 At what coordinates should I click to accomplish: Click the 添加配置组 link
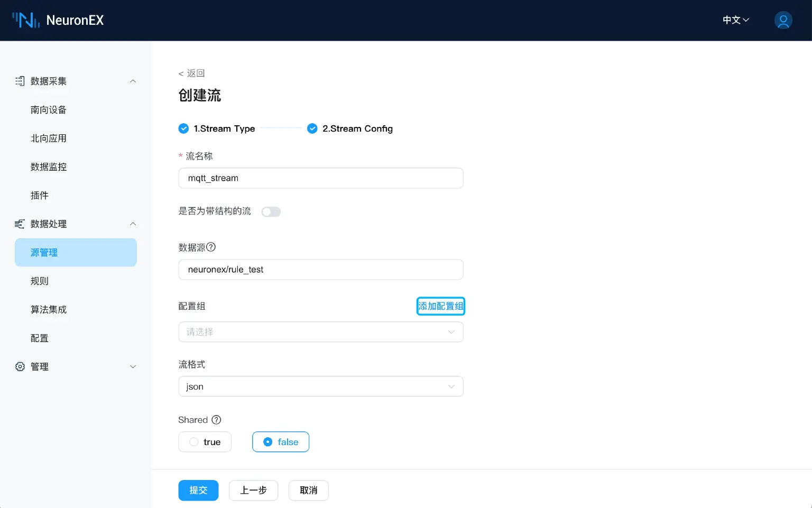[x=441, y=306]
